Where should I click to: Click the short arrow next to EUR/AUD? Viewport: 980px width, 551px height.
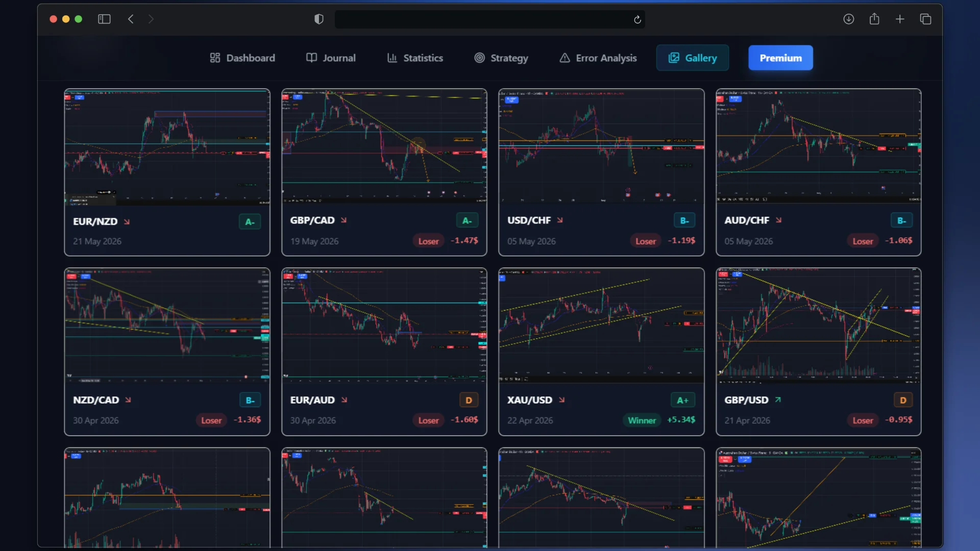pos(344,399)
